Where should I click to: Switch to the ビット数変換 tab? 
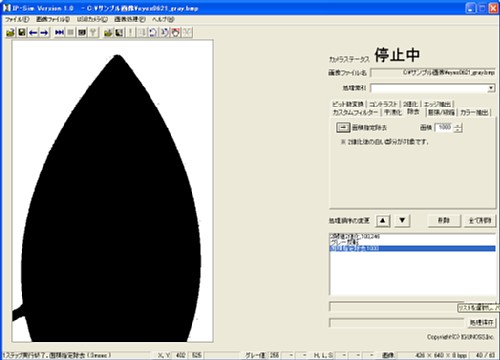coord(348,104)
